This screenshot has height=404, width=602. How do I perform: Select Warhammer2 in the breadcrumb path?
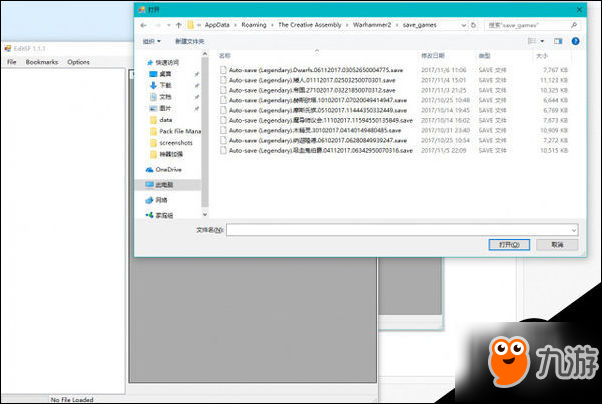coord(372,25)
